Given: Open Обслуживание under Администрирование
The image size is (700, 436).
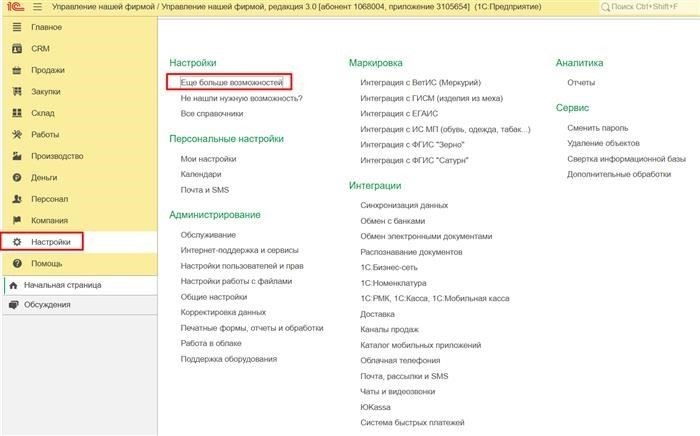Looking at the screenshot, I should (x=208, y=235).
